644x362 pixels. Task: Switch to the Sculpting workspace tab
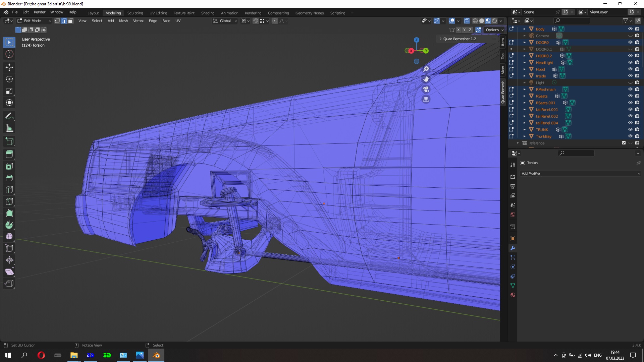[x=135, y=13]
